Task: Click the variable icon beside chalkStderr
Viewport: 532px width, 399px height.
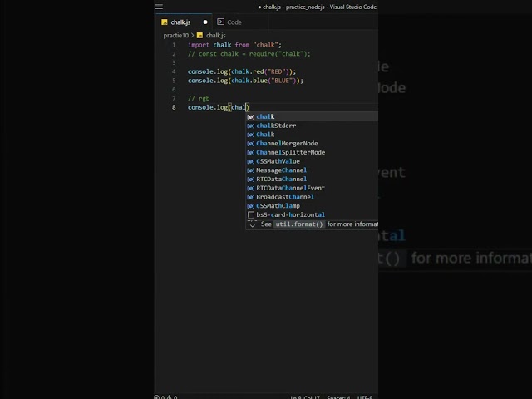Action: 251,126
